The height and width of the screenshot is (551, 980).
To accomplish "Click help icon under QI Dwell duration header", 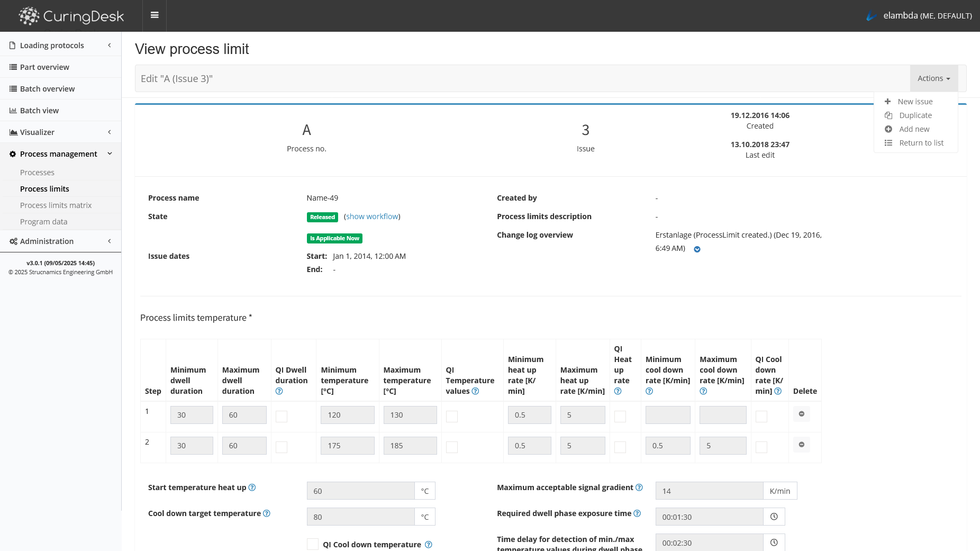I will [279, 391].
